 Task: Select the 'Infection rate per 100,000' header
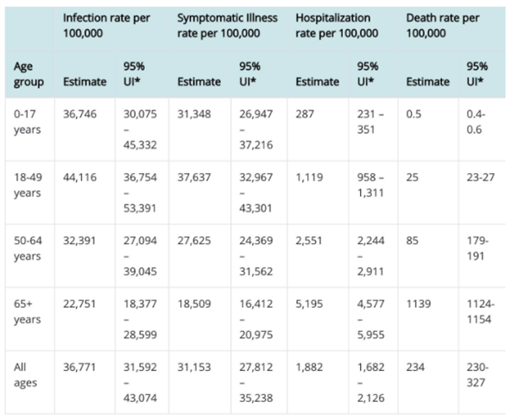tap(106, 25)
